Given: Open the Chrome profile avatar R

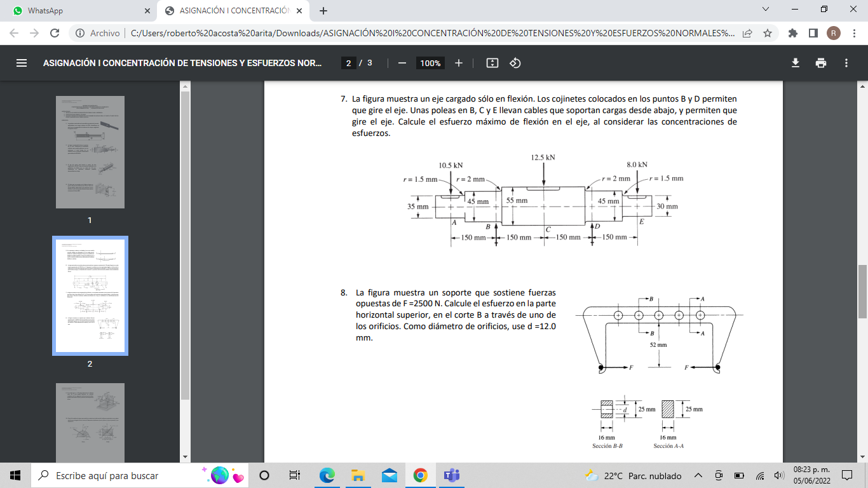Looking at the screenshot, I should (x=834, y=33).
